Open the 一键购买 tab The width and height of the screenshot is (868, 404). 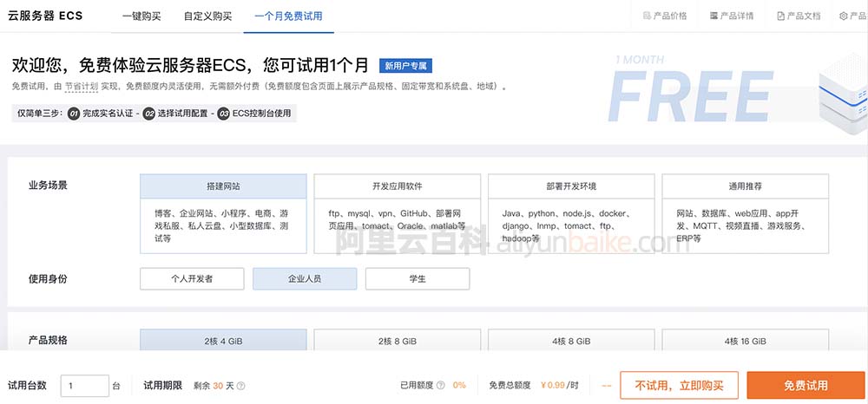[x=141, y=16]
